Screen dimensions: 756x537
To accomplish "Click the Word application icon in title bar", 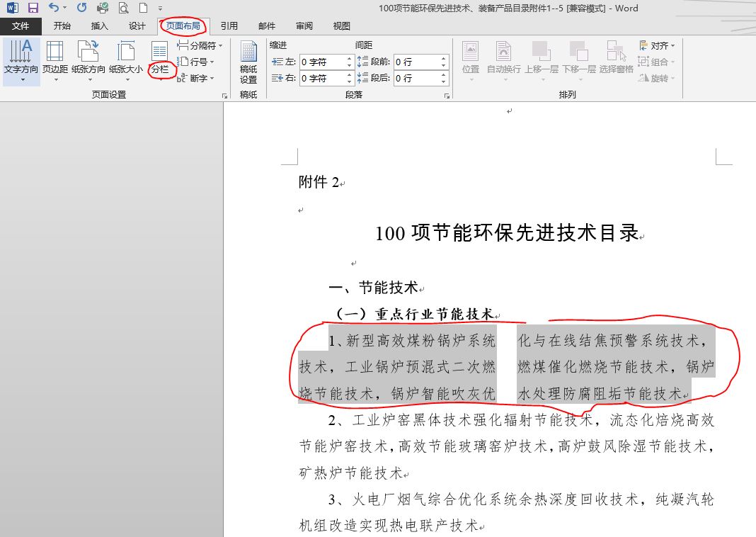I will pos(13,8).
